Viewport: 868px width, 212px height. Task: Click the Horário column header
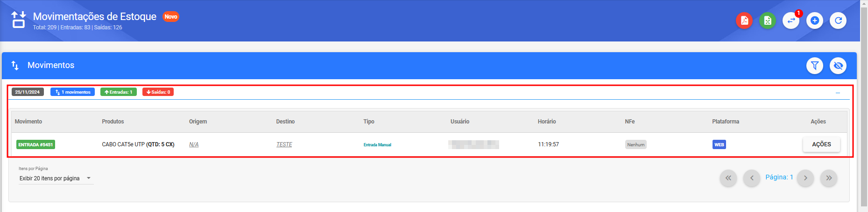pyautogui.click(x=547, y=122)
